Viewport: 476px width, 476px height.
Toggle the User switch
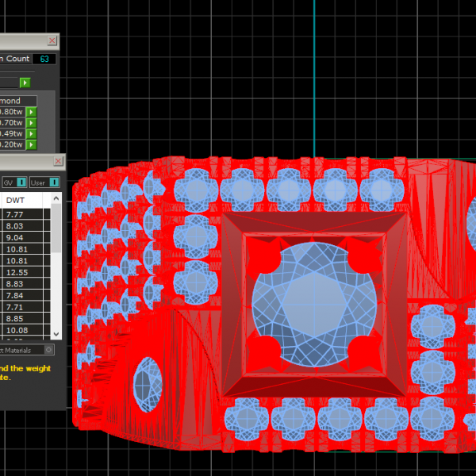(x=54, y=182)
